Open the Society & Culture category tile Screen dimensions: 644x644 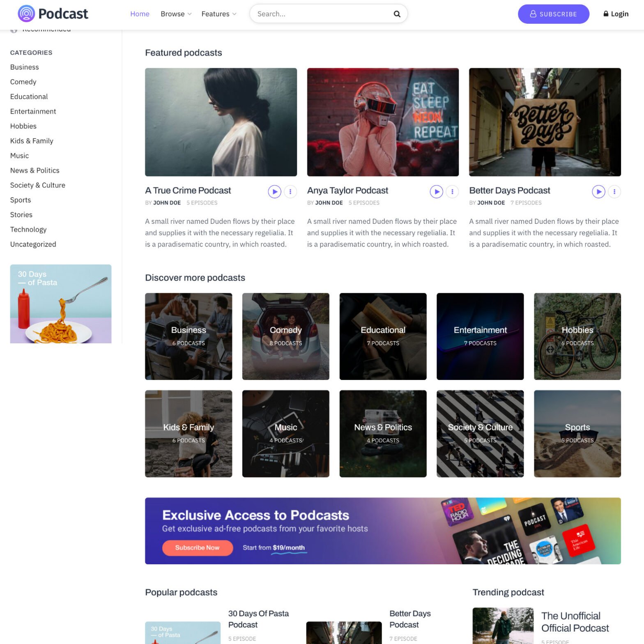coord(480,433)
